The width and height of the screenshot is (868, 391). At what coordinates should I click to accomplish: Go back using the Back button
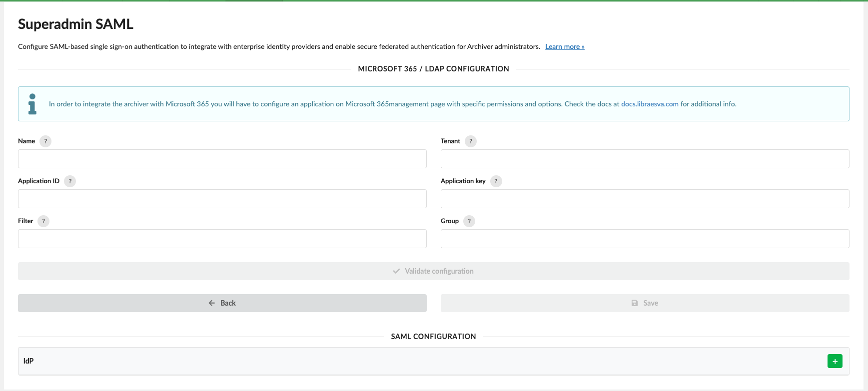pos(222,303)
